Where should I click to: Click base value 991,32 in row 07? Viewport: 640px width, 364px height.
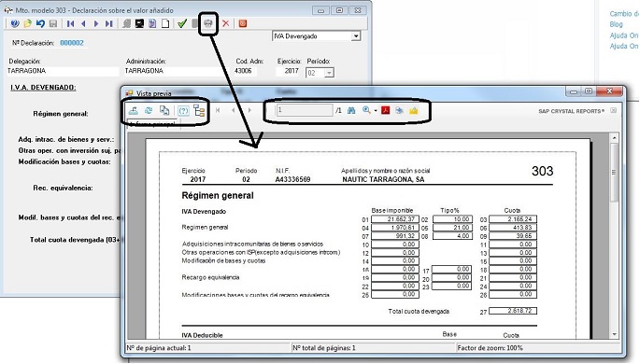[x=395, y=235]
